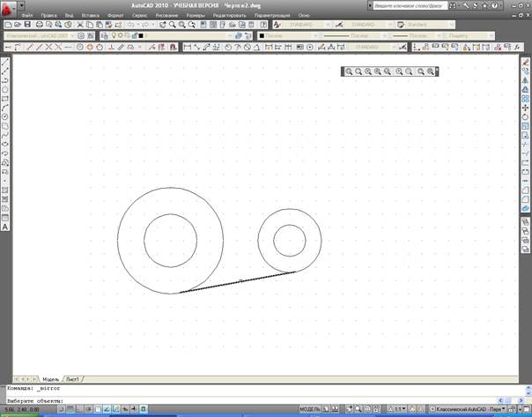Open annotation scale 1:1 in status bar
This screenshot has height=417, width=532.
pyautogui.click(x=397, y=409)
